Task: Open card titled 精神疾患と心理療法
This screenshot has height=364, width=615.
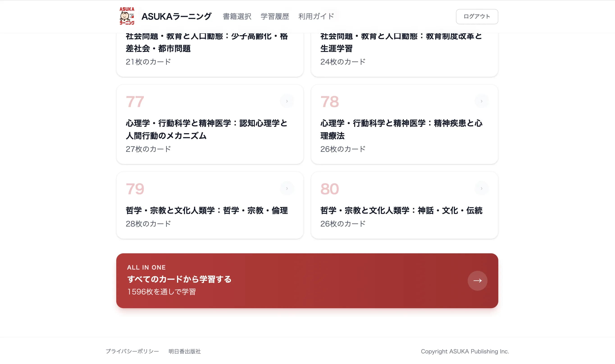Action: tap(404, 124)
